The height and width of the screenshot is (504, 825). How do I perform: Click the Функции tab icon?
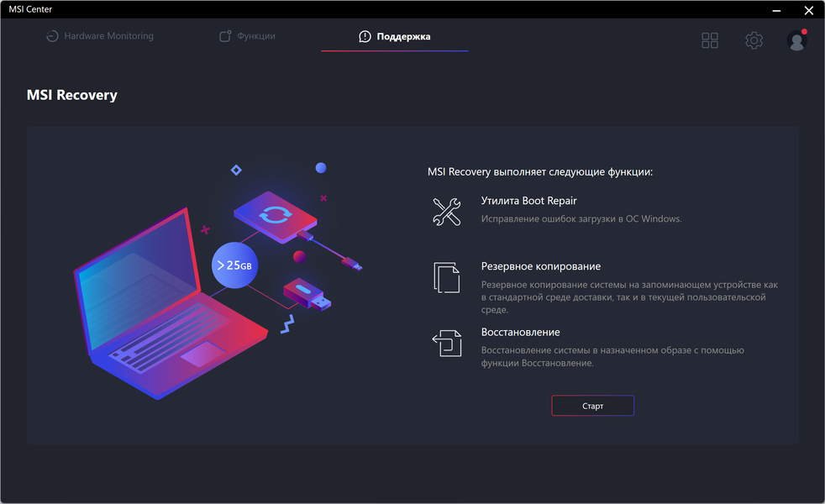click(x=225, y=36)
